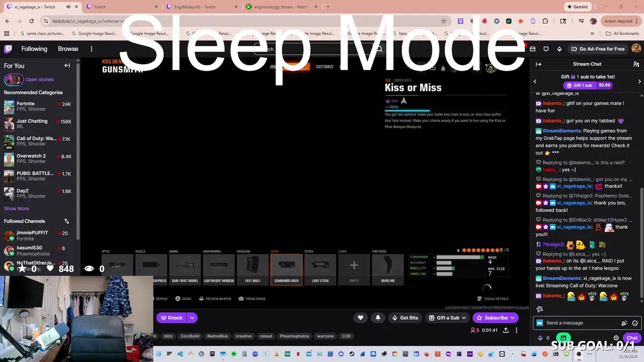Collapse the Stream Chat panel

click(x=538, y=64)
